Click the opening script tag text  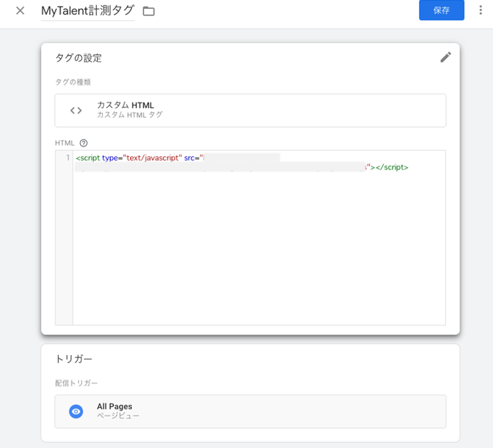click(x=88, y=158)
